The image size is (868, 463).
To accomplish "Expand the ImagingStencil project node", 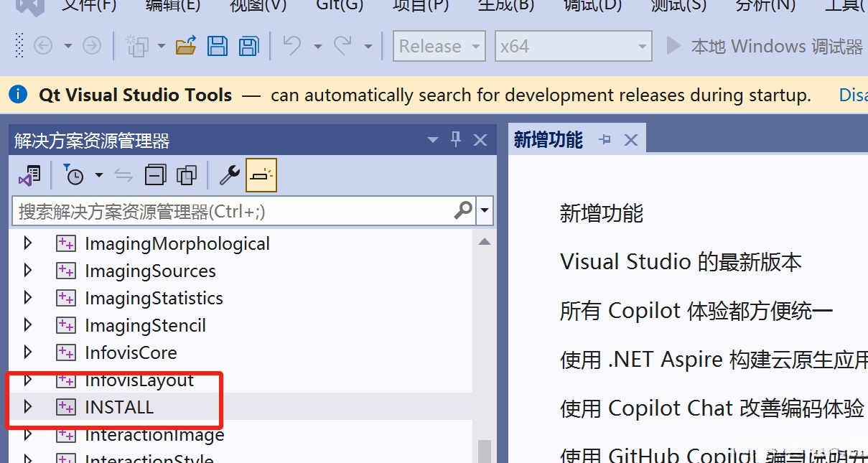I will pos(28,325).
